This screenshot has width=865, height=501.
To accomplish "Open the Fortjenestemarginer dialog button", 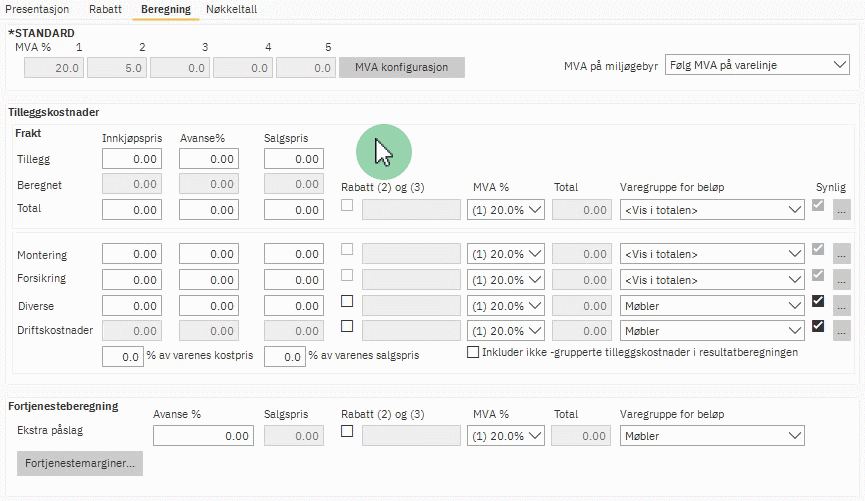I will [80, 464].
